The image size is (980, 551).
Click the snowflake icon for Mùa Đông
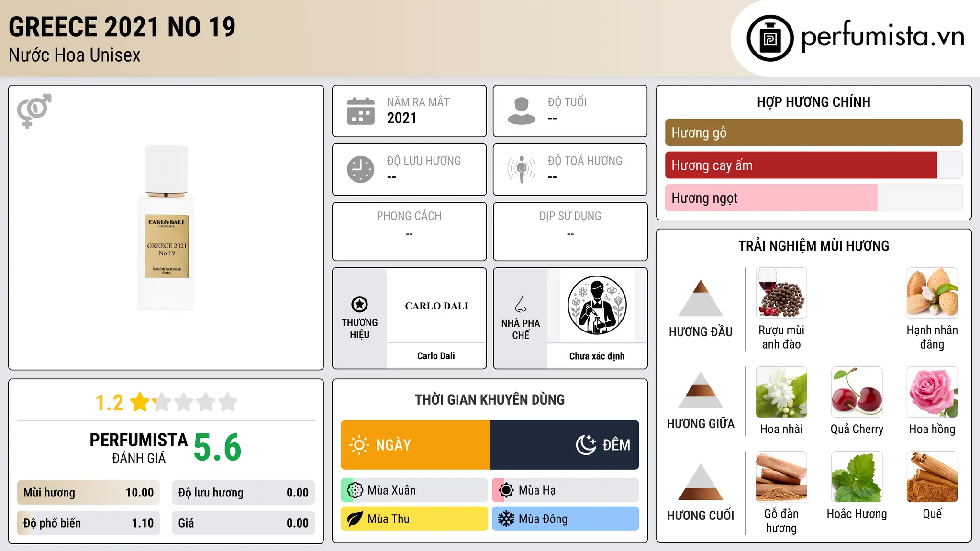tap(506, 519)
